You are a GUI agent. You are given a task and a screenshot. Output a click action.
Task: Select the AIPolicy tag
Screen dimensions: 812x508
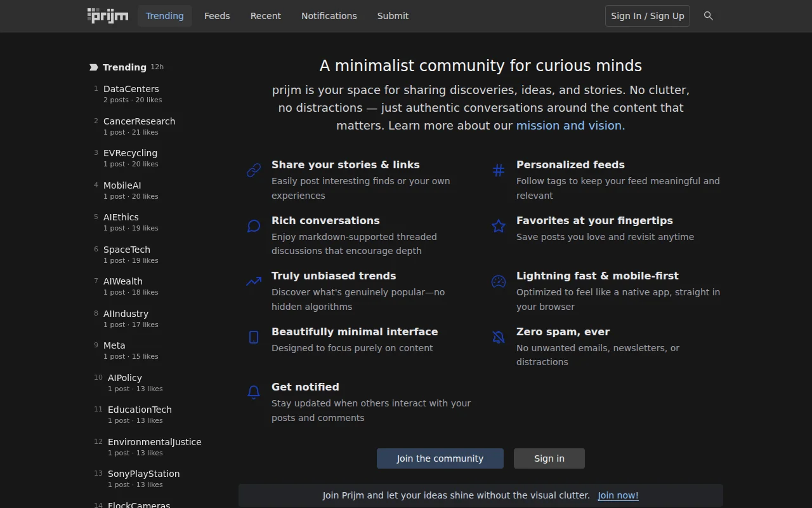(x=125, y=378)
